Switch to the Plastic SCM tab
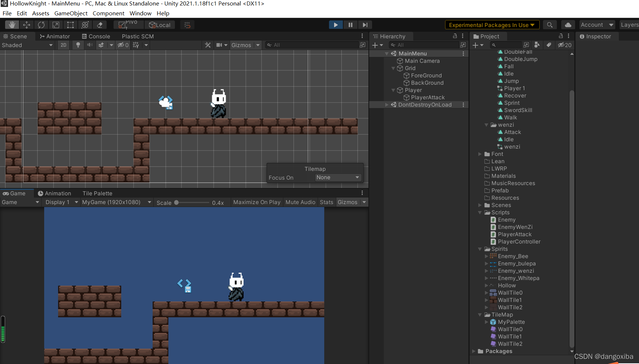This screenshot has width=639, height=364. 138,37
